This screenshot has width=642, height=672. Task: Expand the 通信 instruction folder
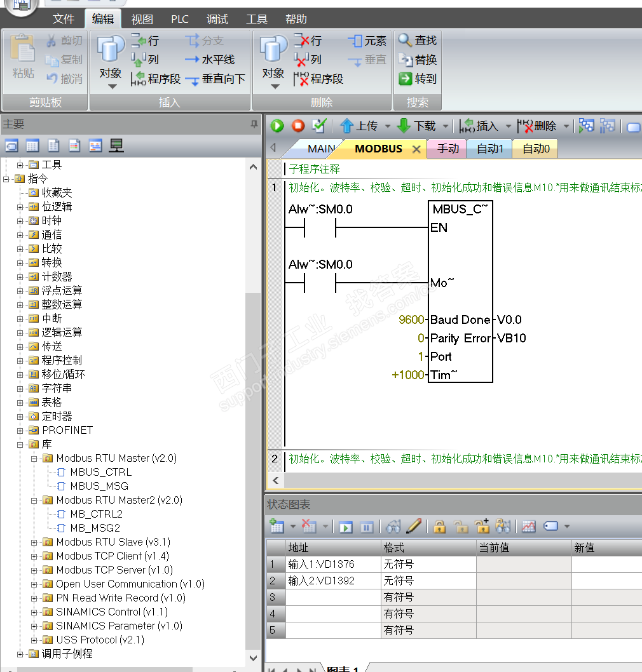[20, 235]
